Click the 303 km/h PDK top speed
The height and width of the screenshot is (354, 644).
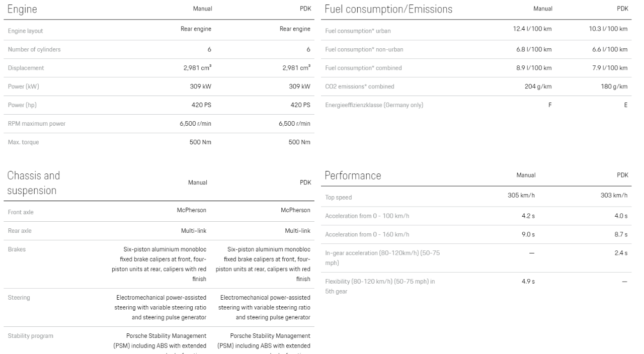(616, 196)
